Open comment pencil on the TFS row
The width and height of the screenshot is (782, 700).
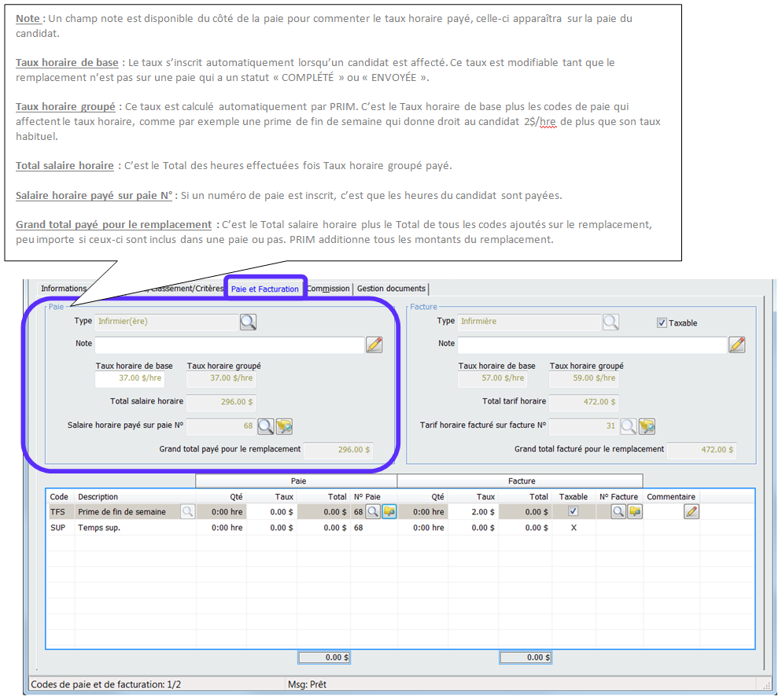pos(691,512)
